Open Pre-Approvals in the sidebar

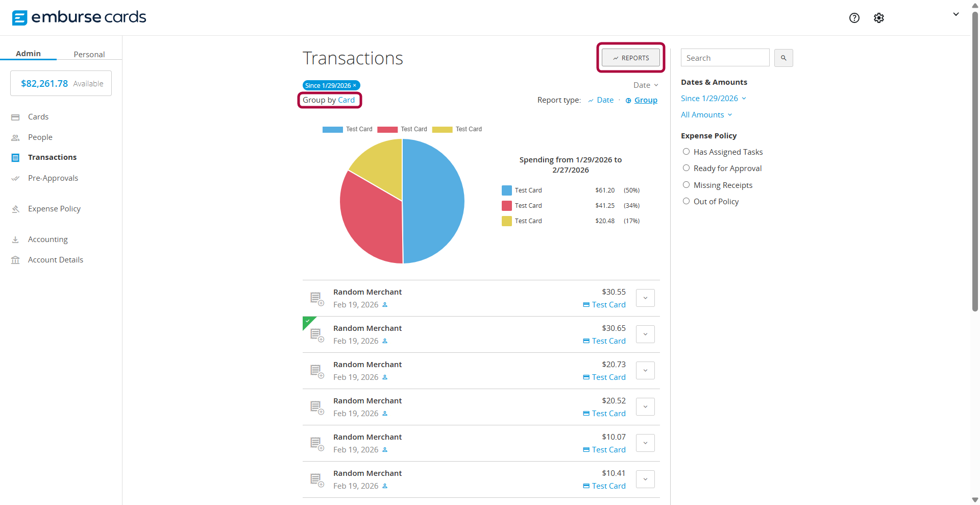[53, 178]
